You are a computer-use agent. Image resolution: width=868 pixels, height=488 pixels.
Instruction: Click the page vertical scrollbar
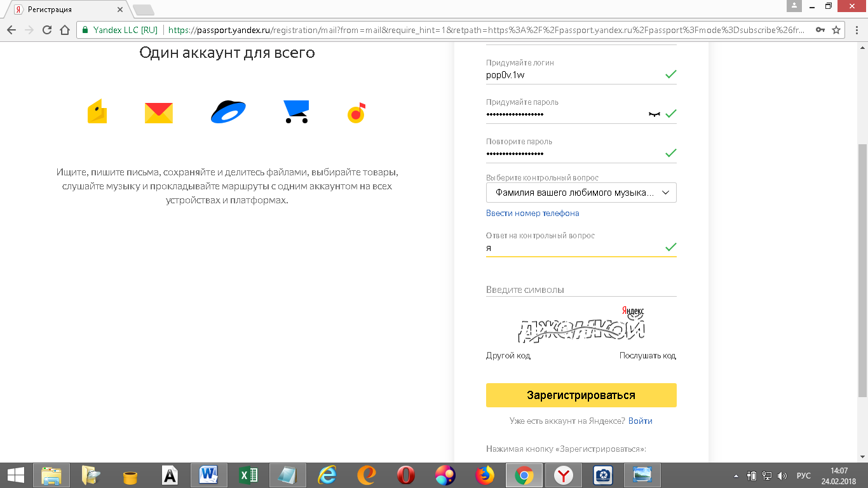tap(862, 267)
